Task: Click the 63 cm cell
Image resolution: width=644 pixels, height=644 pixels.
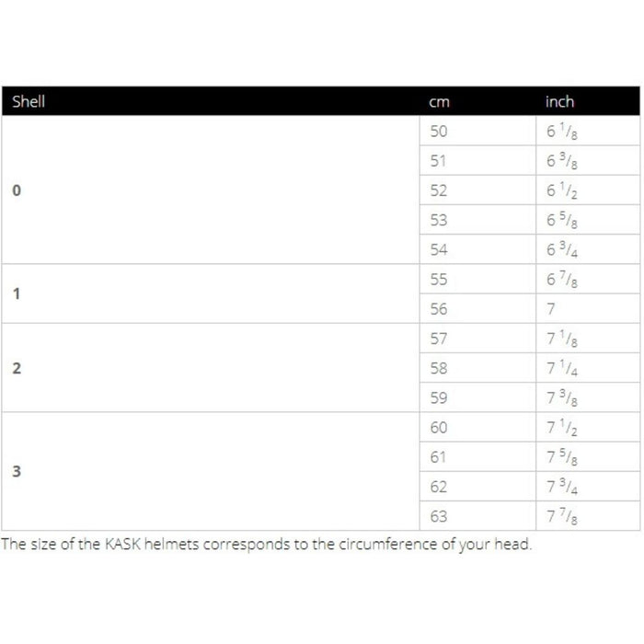Action: point(439,516)
